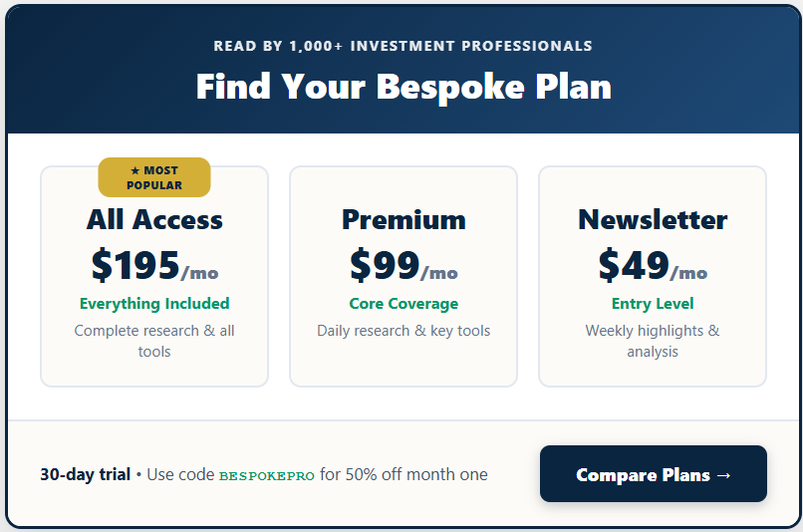803x532 pixels.
Task: Click Complete research & all tools description
Action: point(154,341)
